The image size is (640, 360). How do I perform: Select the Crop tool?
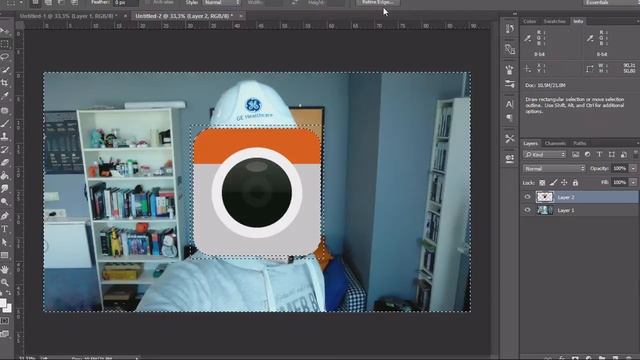[4, 83]
